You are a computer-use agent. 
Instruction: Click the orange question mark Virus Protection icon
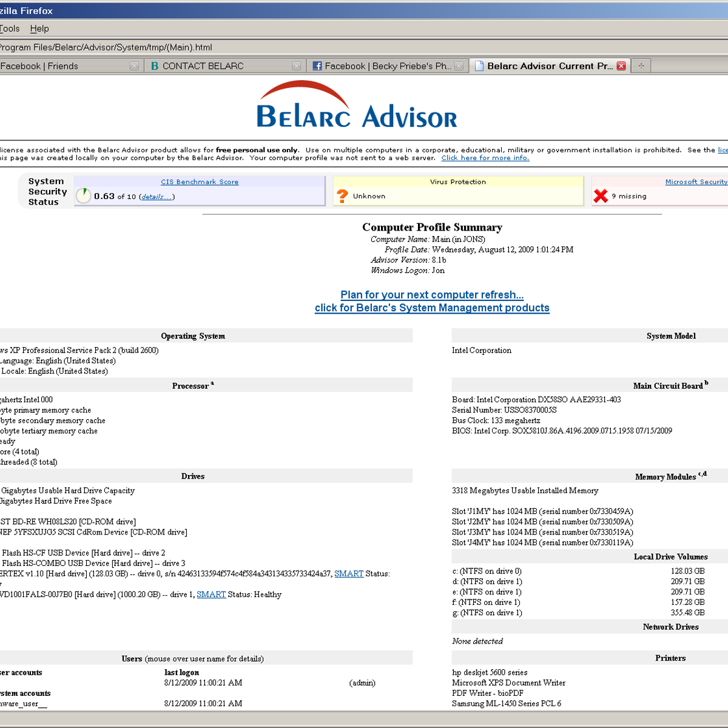pos(342,196)
